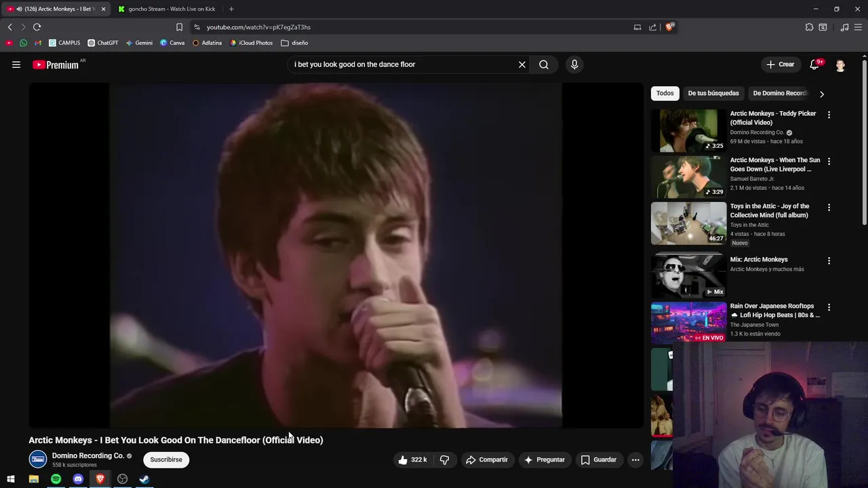Image resolution: width=868 pixels, height=488 pixels.
Task: Open the ChatGPT bookmark
Action: [102, 43]
